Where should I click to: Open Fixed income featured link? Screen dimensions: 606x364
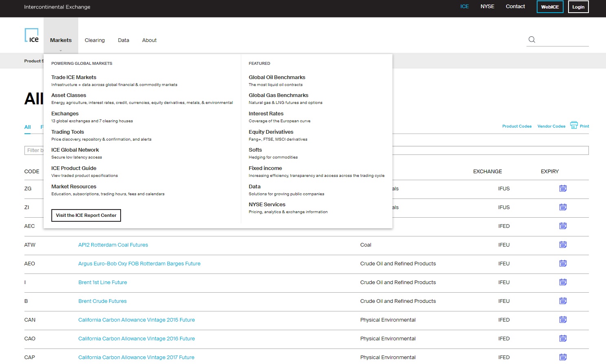tap(265, 168)
